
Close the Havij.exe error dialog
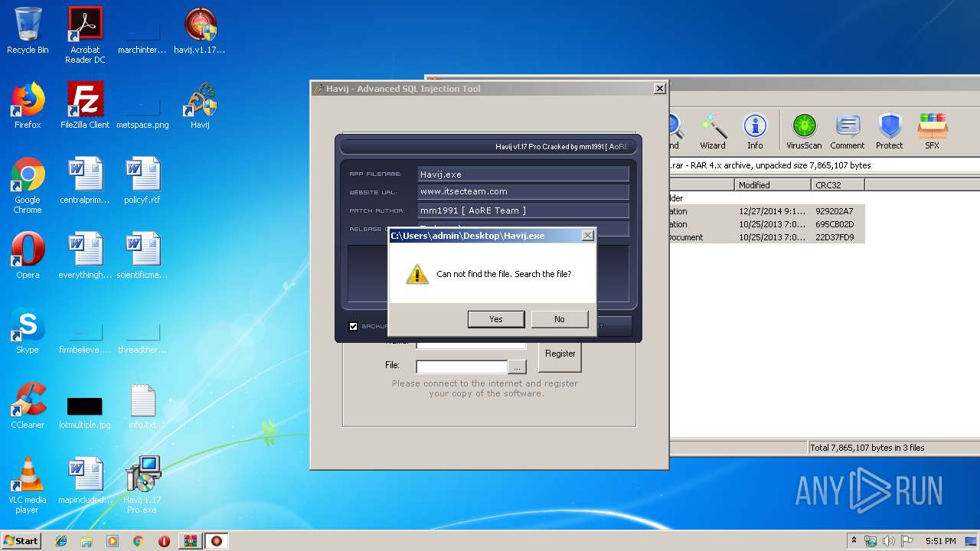587,236
